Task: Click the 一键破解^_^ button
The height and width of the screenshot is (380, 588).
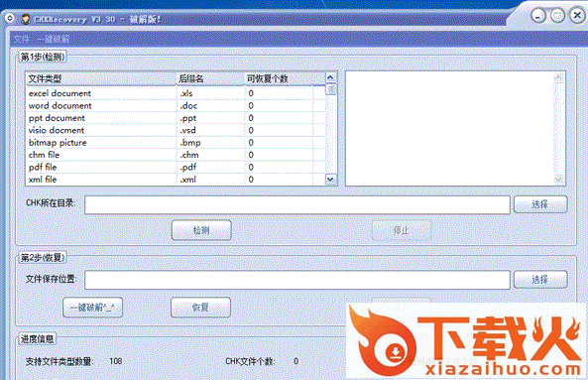Action: tap(92, 308)
